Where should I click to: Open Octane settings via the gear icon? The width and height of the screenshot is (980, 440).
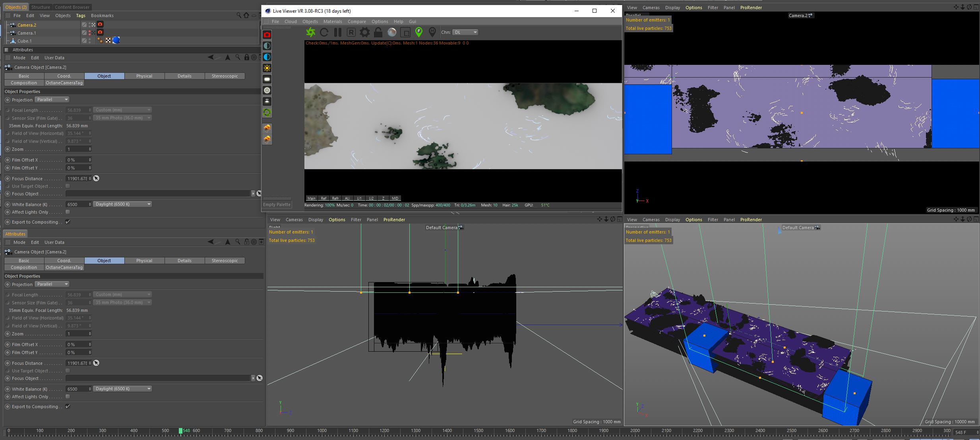click(364, 32)
